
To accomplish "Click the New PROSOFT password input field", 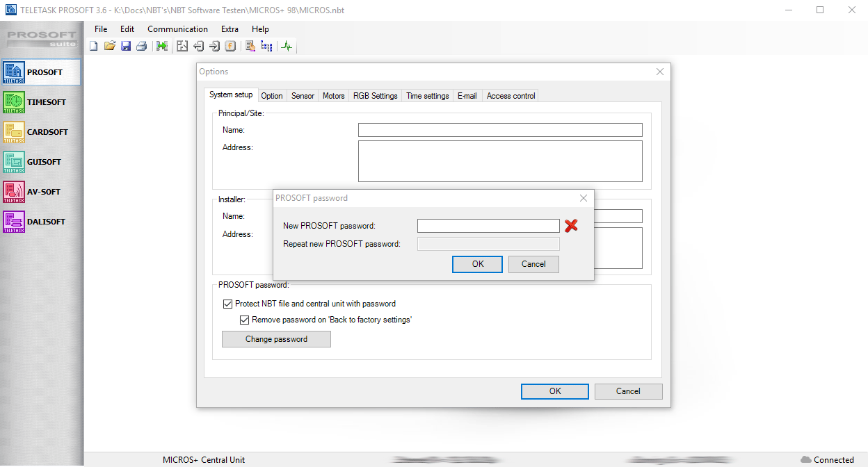I will click(x=488, y=226).
